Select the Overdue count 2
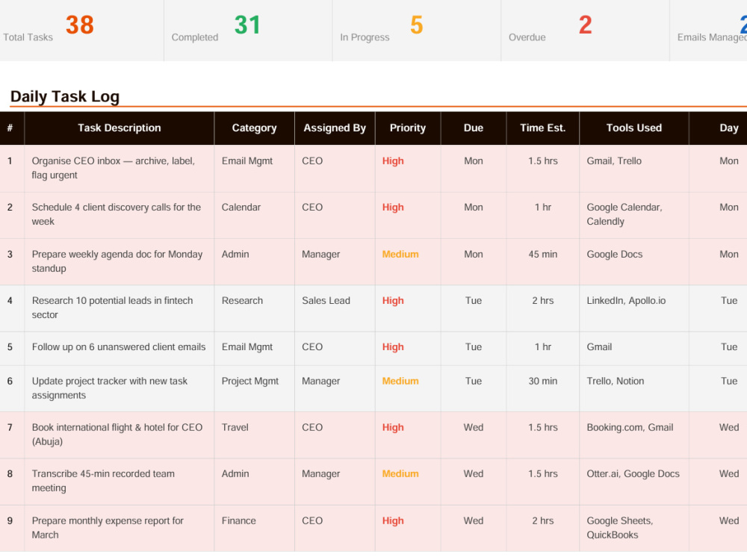Viewport: 747px width, 560px height. (x=585, y=25)
